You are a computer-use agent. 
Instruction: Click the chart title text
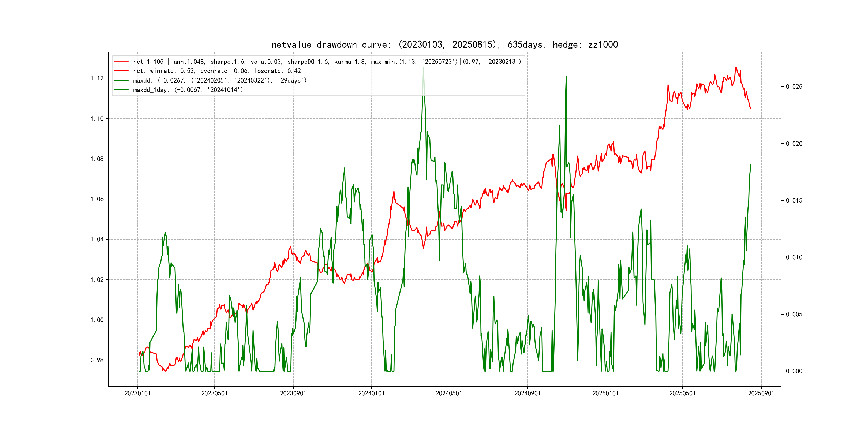(x=444, y=45)
